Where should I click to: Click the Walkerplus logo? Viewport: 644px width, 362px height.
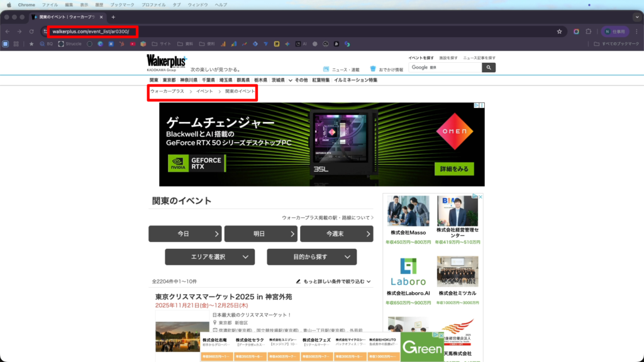(167, 61)
